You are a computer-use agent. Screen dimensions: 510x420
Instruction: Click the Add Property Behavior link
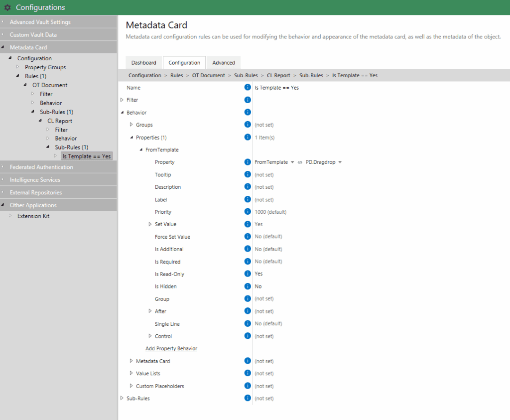(171, 349)
